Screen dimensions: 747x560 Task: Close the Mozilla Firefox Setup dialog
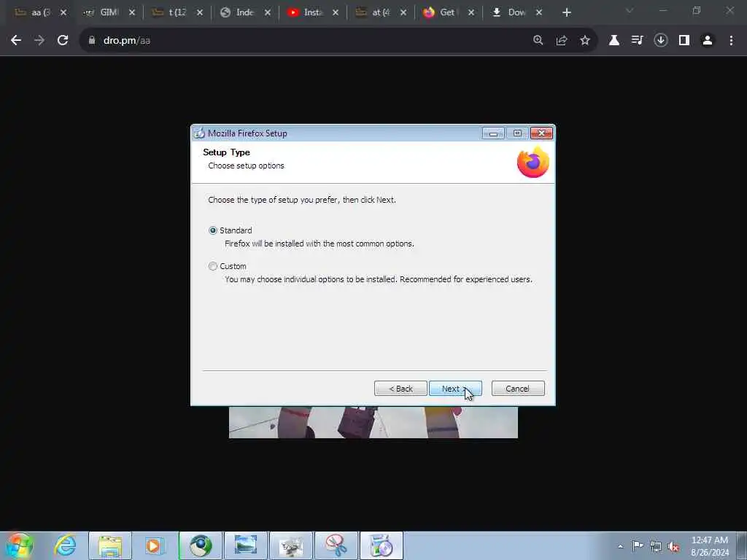[x=542, y=133]
